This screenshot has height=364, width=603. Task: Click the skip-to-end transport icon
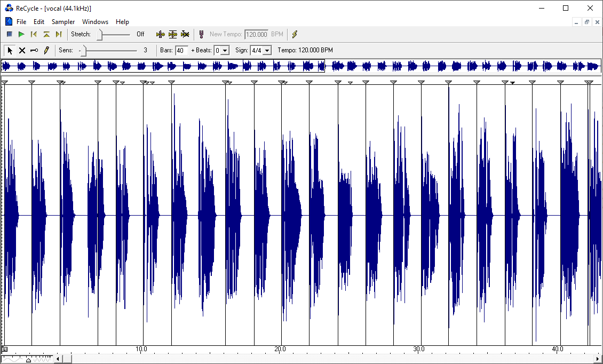click(x=59, y=34)
